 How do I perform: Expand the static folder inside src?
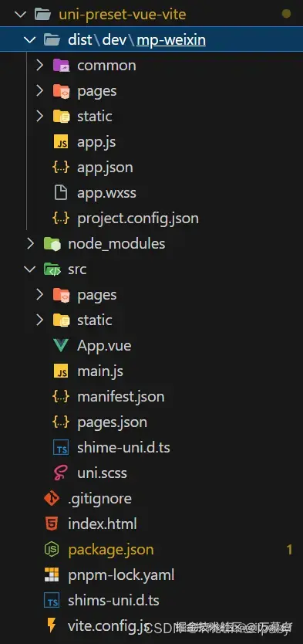(x=39, y=320)
